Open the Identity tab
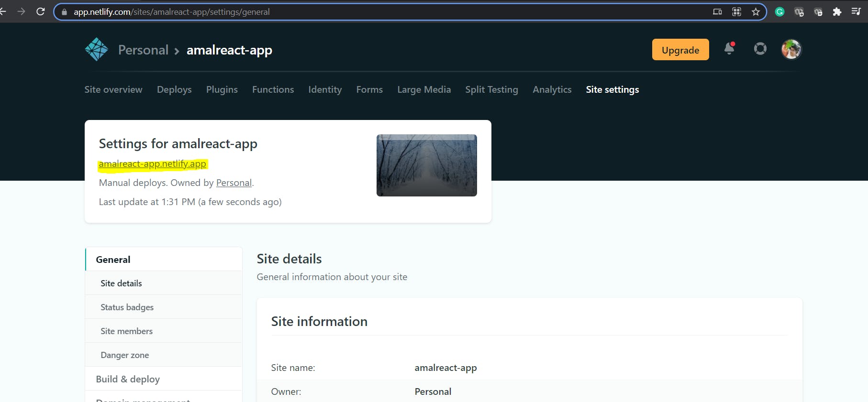The width and height of the screenshot is (868, 402). (x=325, y=89)
